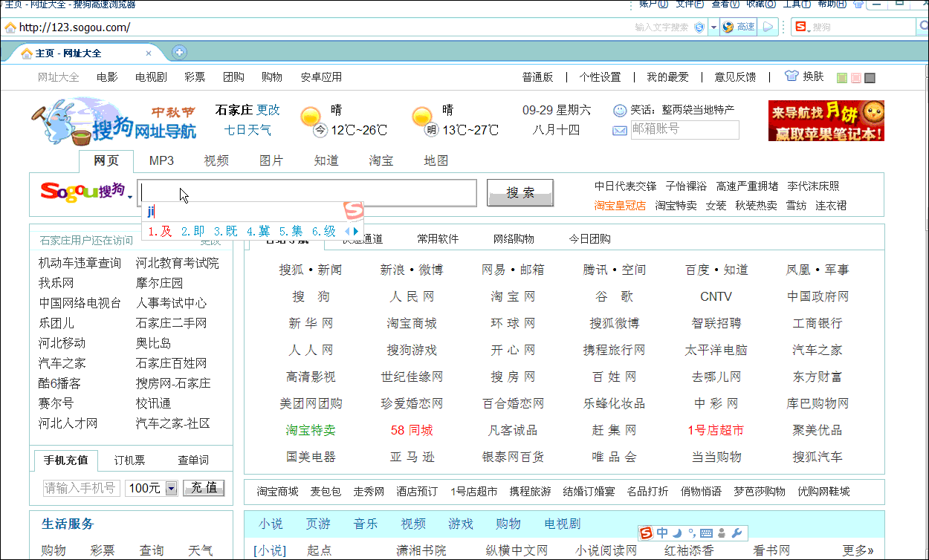Open the 更多» link in novels row

coord(858,550)
